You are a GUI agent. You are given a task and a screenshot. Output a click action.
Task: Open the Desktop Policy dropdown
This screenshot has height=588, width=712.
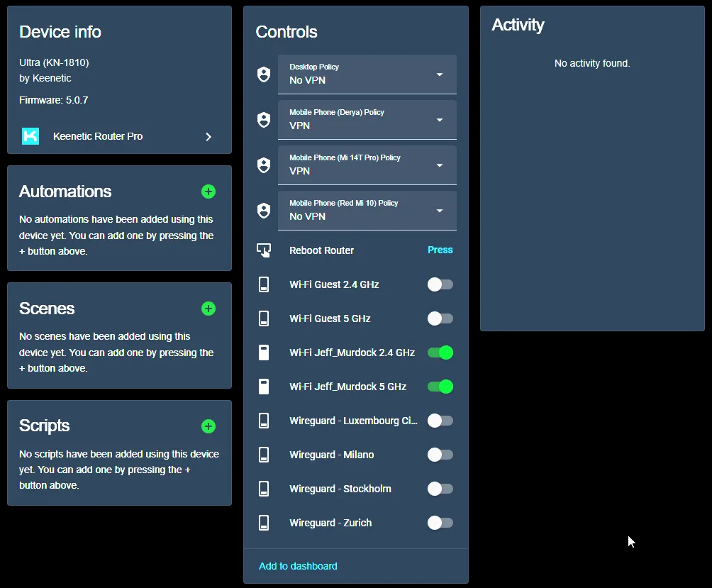coord(367,74)
